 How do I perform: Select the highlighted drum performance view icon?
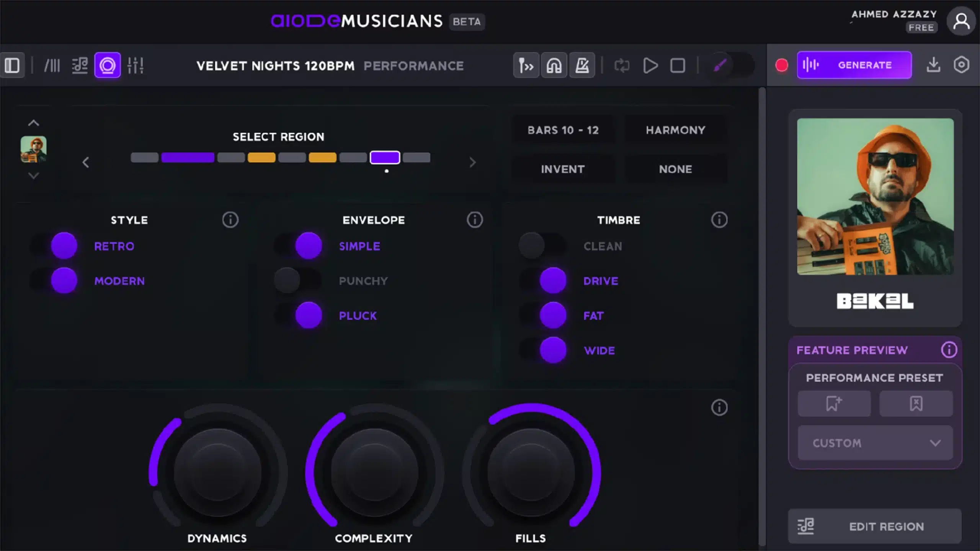(x=108, y=65)
